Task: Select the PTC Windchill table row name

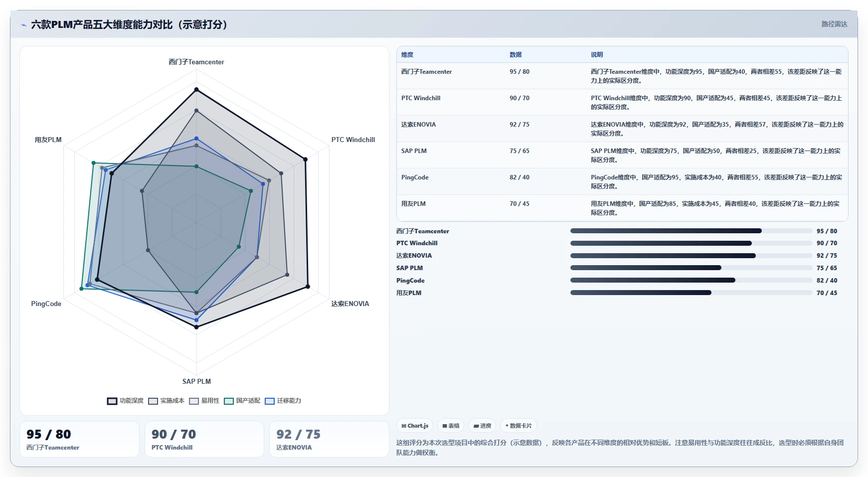Action: point(421,98)
